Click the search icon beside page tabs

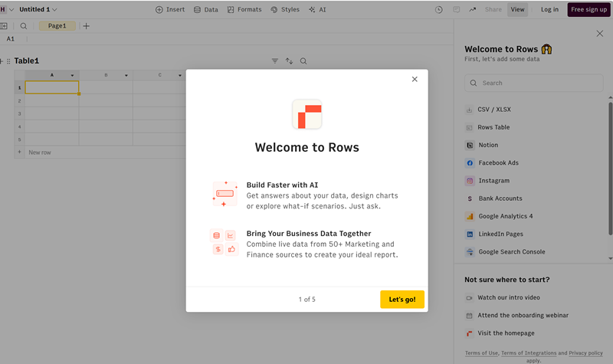pos(24,26)
